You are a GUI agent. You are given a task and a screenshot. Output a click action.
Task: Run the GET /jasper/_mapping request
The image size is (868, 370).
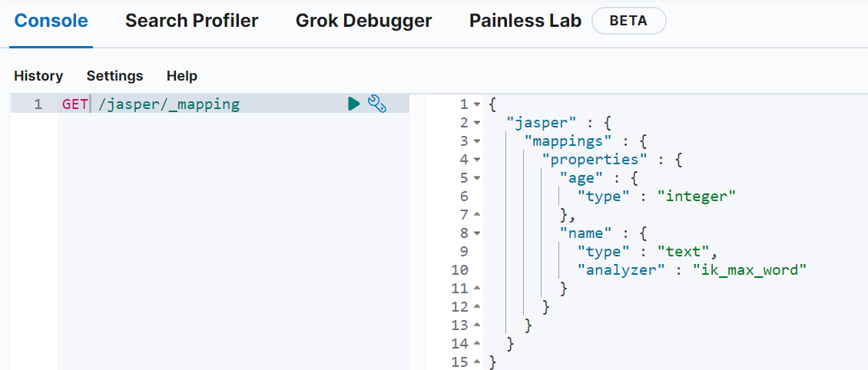(x=353, y=104)
